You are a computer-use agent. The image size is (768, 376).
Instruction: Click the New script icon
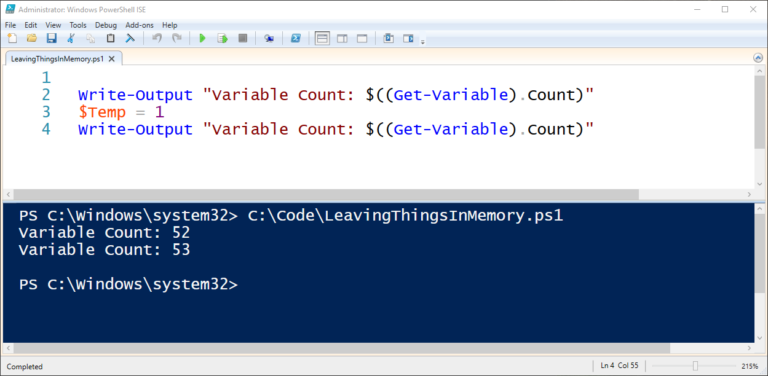(12, 38)
